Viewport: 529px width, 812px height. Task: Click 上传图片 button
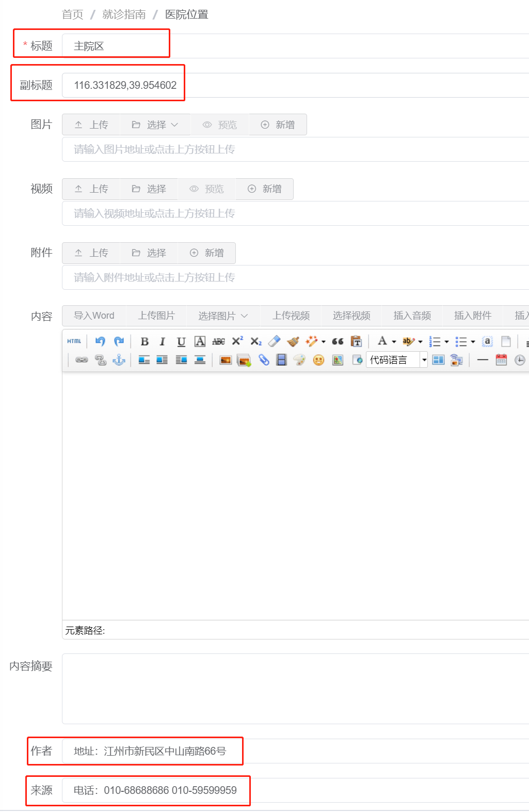pyautogui.click(x=156, y=316)
